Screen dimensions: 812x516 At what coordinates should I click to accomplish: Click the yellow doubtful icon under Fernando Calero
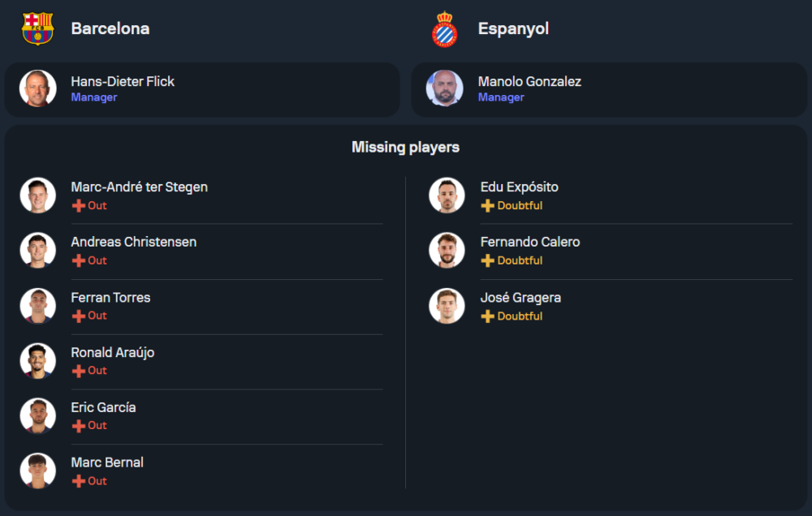click(487, 261)
